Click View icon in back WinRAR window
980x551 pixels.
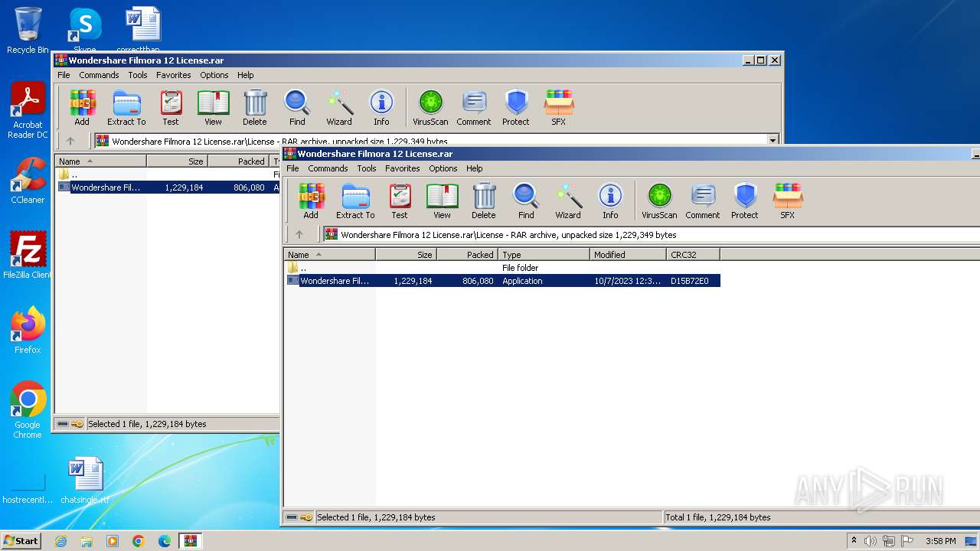coord(213,108)
